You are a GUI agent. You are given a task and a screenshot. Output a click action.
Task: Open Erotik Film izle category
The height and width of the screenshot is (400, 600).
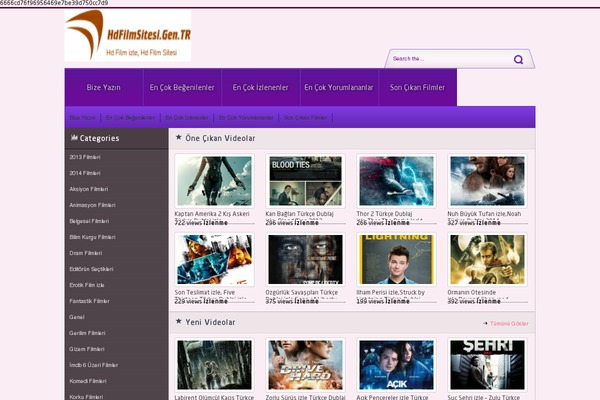point(87,285)
